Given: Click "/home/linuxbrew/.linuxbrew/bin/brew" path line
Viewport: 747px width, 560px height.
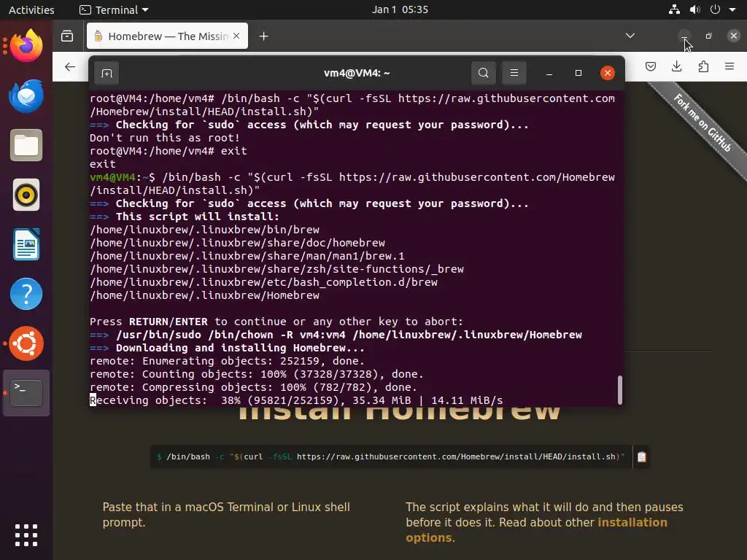Looking at the screenshot, I should click(204, 230).
